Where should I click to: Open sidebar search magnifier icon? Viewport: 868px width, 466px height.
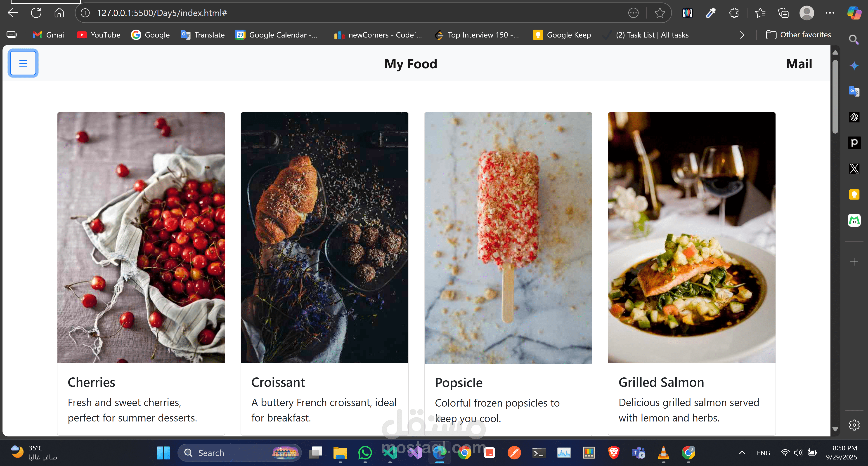[x=854, y=40]
